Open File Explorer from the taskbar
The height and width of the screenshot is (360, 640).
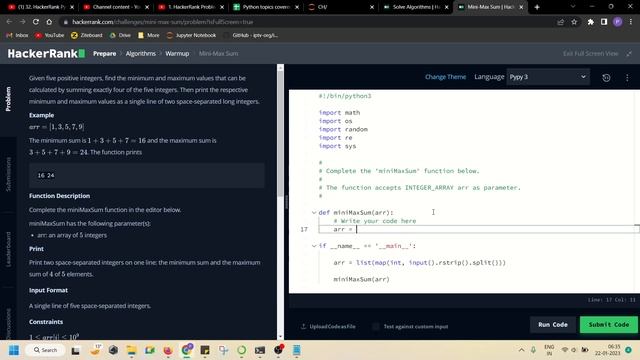(131, 350)
